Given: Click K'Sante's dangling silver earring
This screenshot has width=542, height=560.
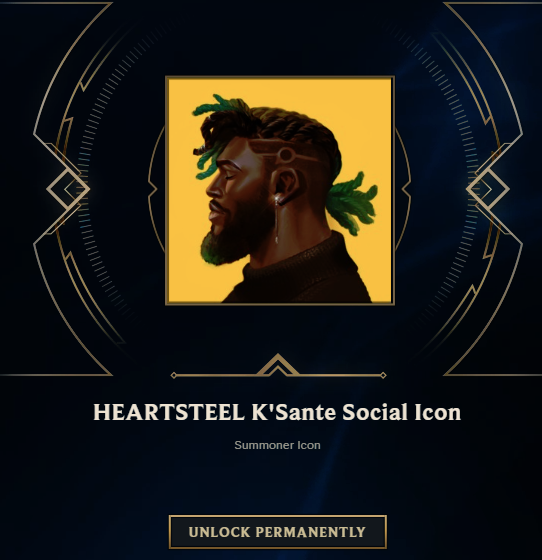Looking at the screenshot, I should tap(276, 219).
